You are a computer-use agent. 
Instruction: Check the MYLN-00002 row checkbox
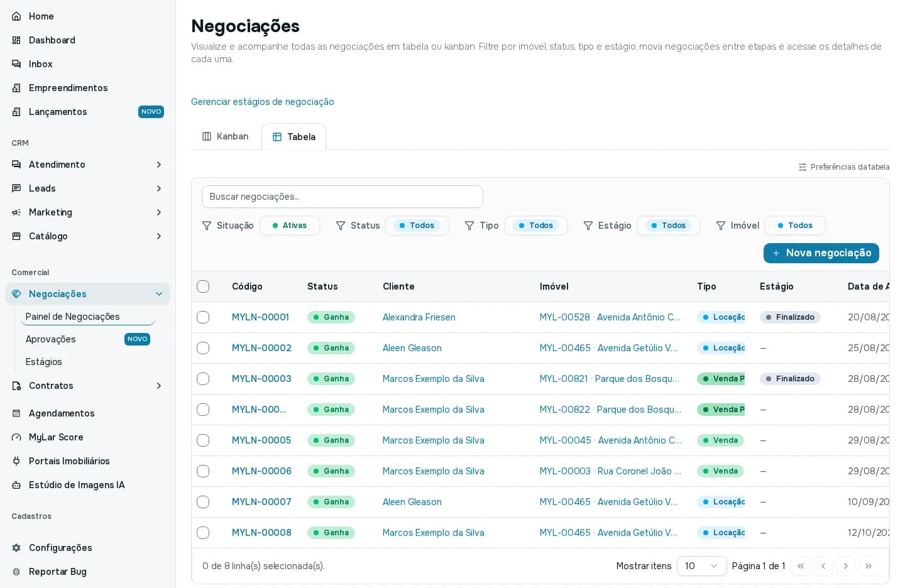coord(203,348)
